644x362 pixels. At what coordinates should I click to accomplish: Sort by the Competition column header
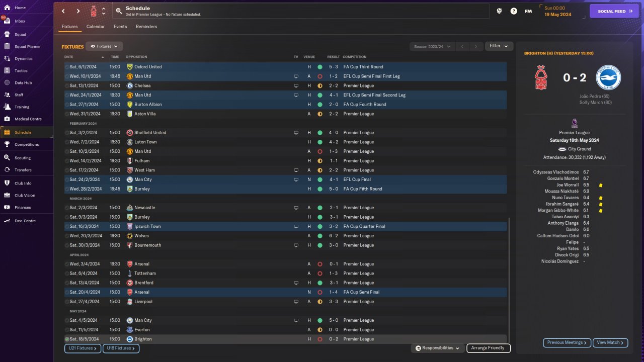pyautogui.click(x=355, y=57)
